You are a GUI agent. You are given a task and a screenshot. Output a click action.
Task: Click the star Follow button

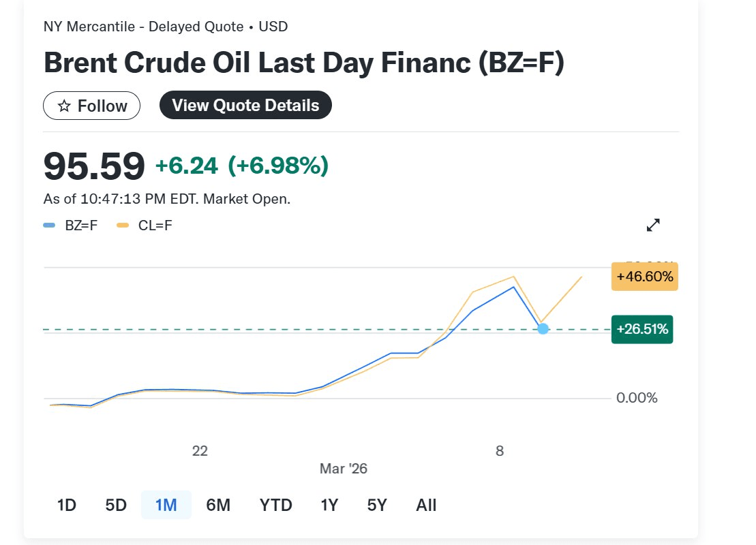[91, 106]
